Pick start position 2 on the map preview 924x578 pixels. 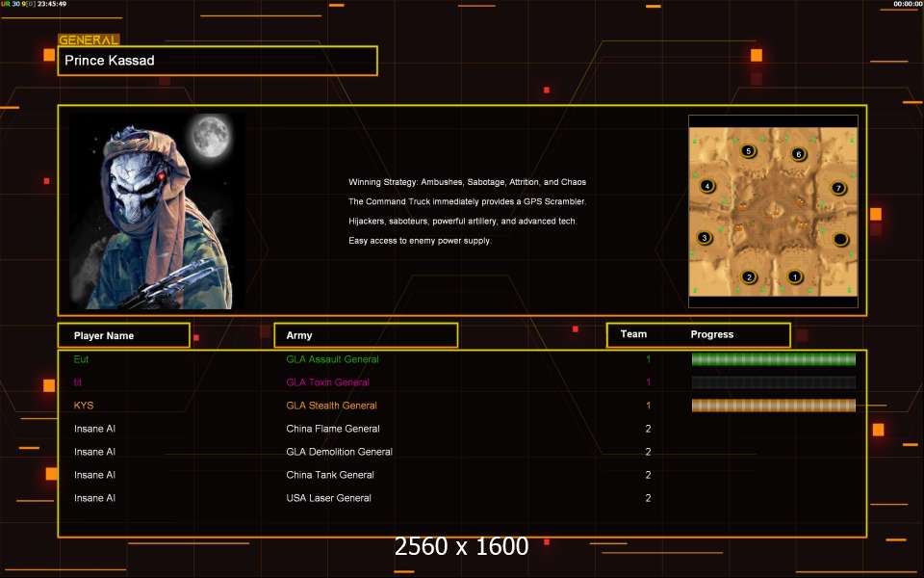pyautogui.click(x=749, y=276)
